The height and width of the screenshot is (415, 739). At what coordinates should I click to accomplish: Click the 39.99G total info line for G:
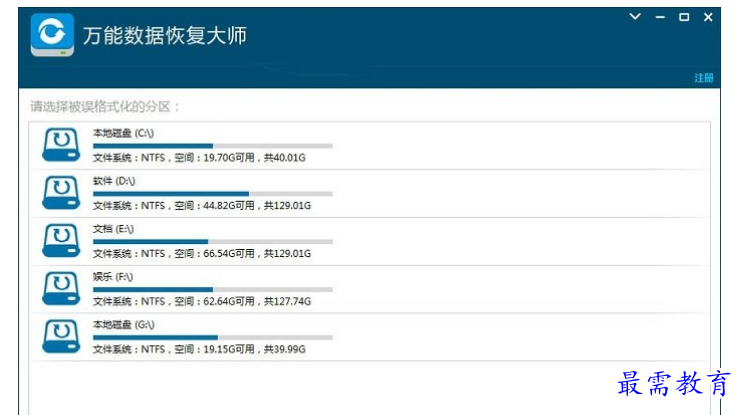[199, 350]
